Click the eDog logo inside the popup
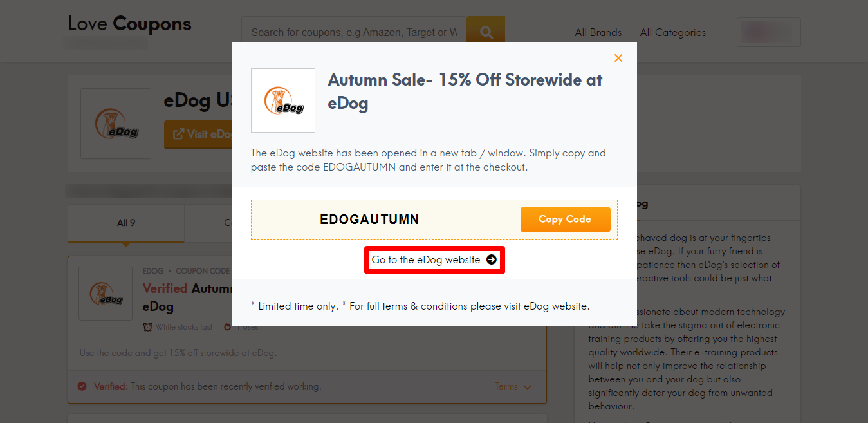Image resolution: width=868 pixels, height=423 pixels. tap(282, 100)
